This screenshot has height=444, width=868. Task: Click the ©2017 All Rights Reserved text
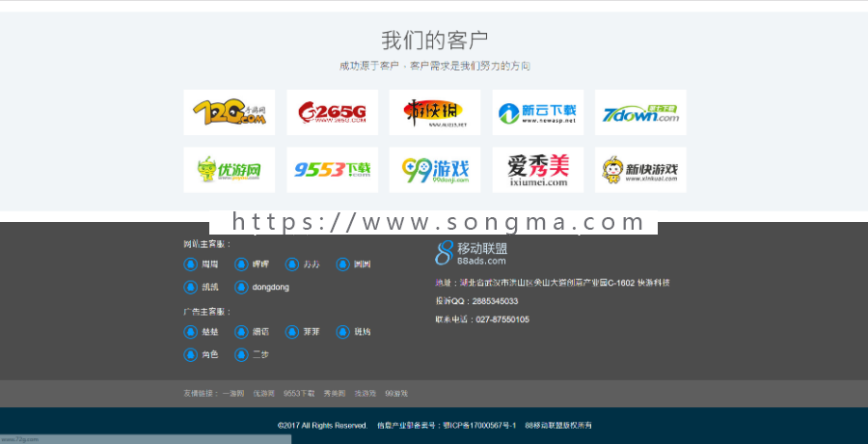point(322,426)
